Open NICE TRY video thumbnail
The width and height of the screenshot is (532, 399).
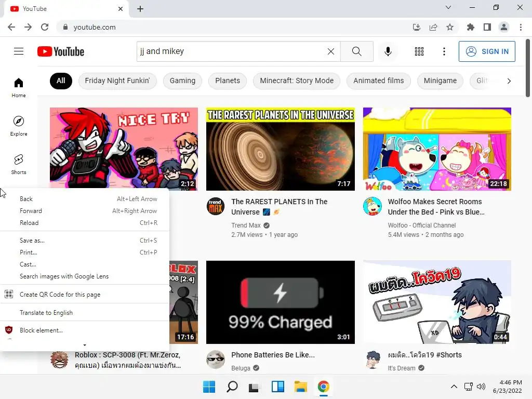[124, 148]
